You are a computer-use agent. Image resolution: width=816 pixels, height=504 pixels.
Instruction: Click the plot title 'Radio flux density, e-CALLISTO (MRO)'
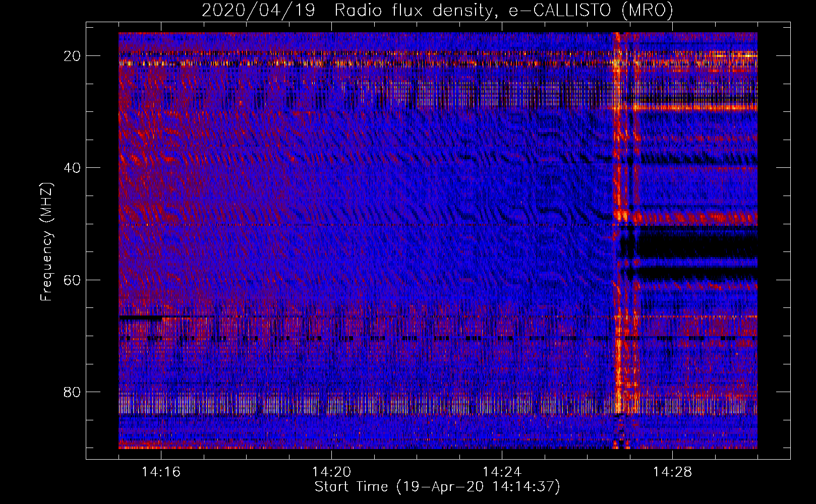[x=504, y=11]
